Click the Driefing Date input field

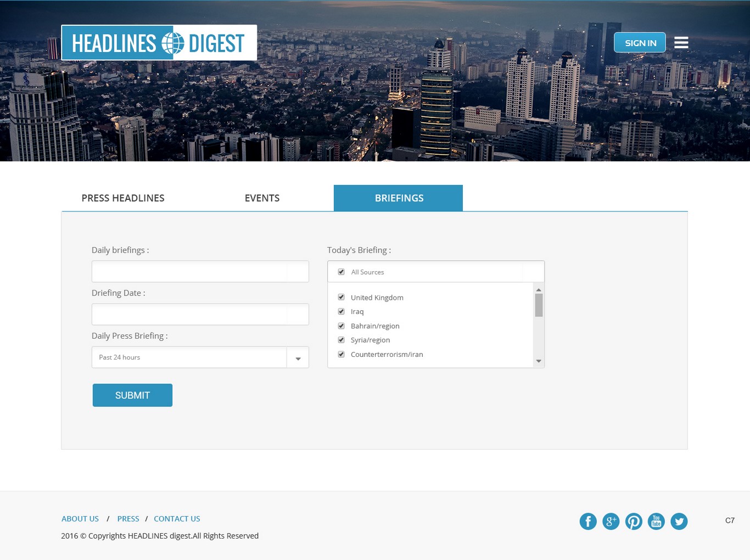click(x=200, y=315)
